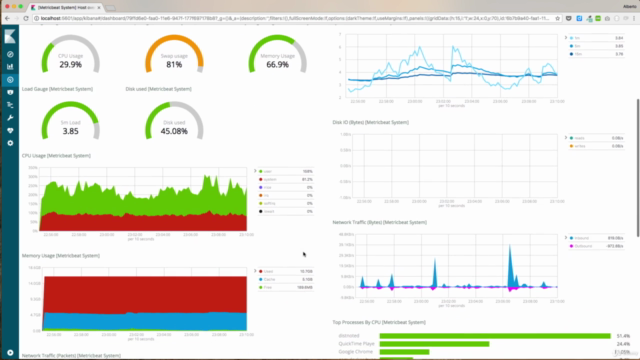Image resolution: width=640 pixels, height=360 pixels.
Task: Click the 15m legend color dot
Action: click(571, 54)
